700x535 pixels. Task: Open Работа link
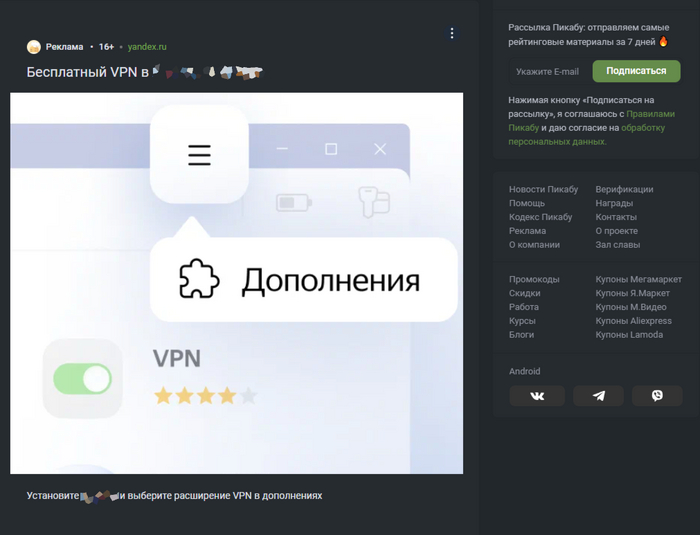pyautogui.click(x=524, y=307)
